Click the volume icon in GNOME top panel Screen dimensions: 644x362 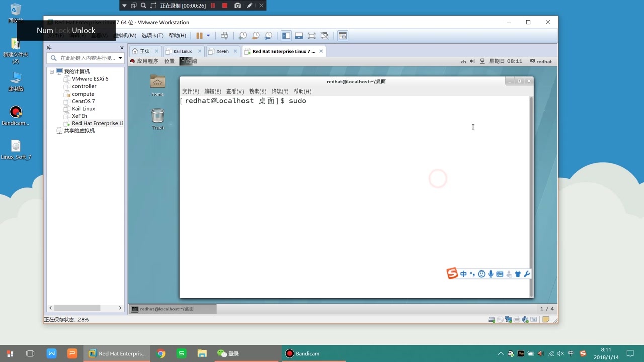(x=472, y=61)
